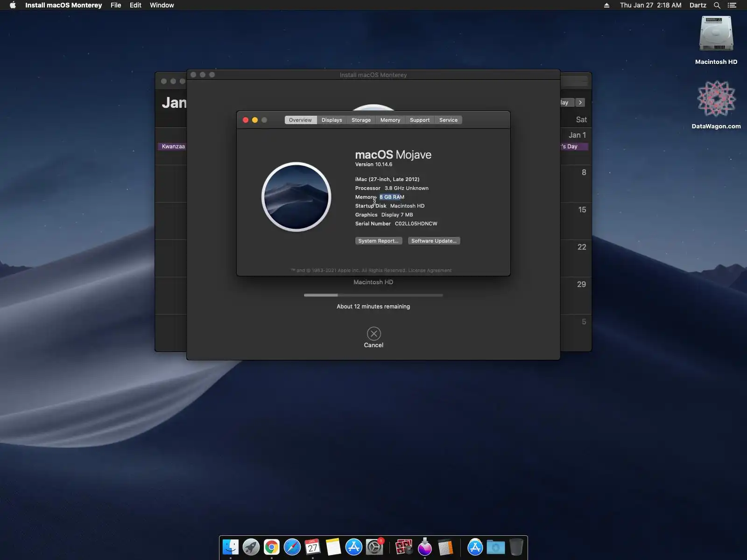Open the File menu
The height and width of the screenshot is (560, 747).
[116, 5]
